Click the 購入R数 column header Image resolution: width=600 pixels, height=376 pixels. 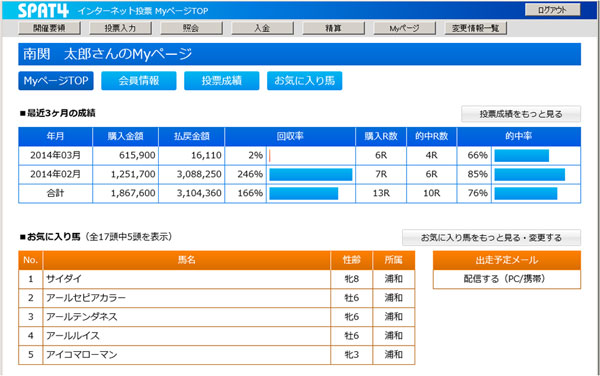point(381,137)
